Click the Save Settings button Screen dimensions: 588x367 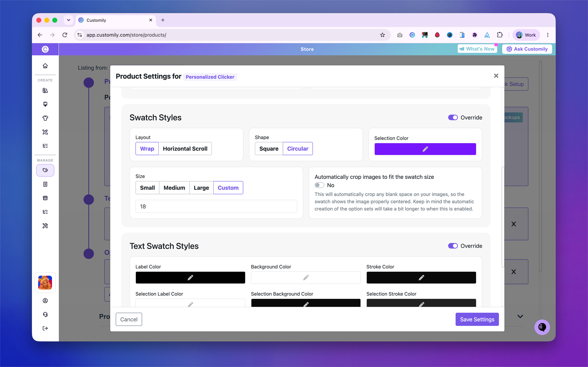pos(477,319)
